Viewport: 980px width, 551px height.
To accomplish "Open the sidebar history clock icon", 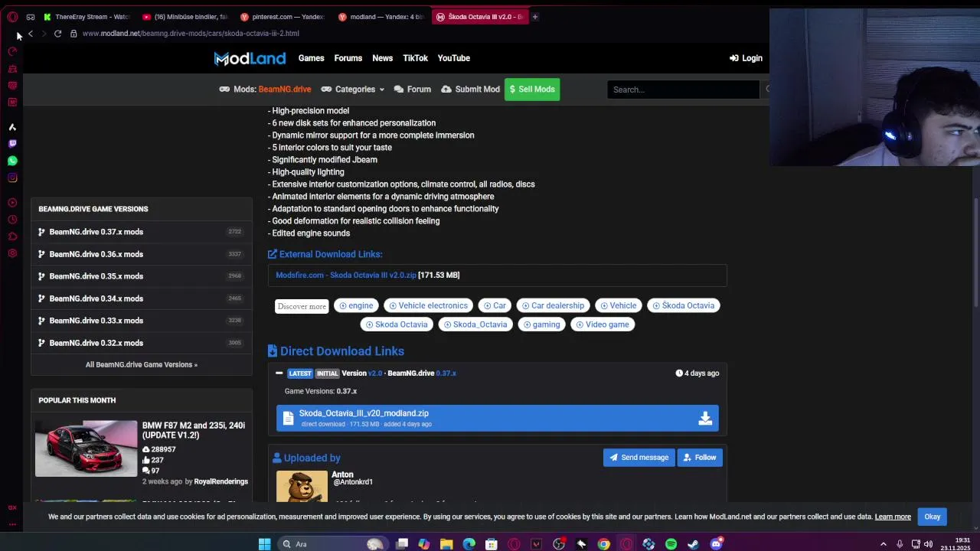I will click(12, 220).
